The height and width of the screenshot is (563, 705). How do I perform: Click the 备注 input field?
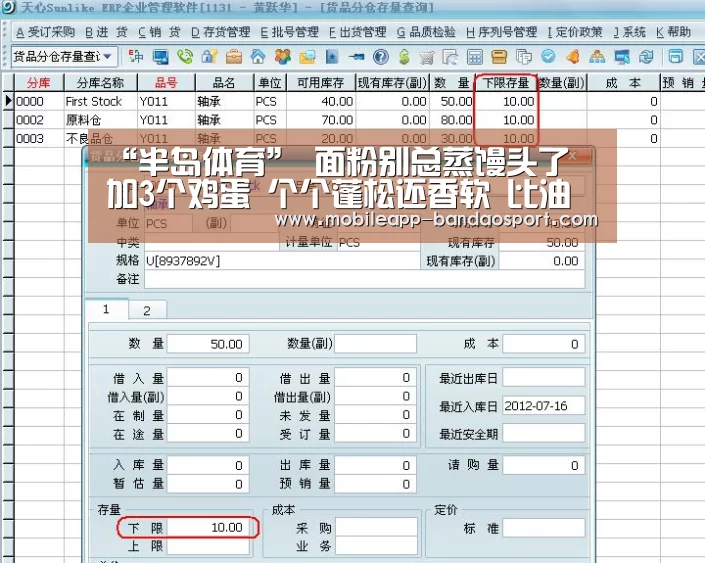coord(365,279)
